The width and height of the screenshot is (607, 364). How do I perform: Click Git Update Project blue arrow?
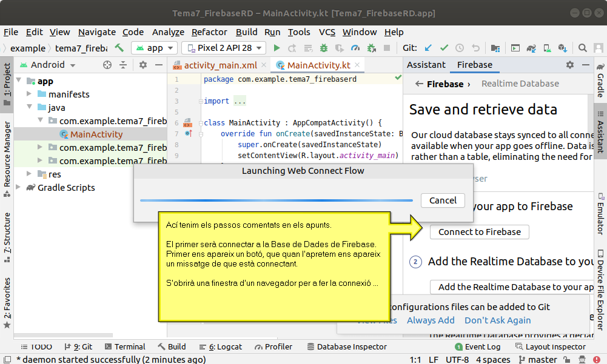(428, 48)
